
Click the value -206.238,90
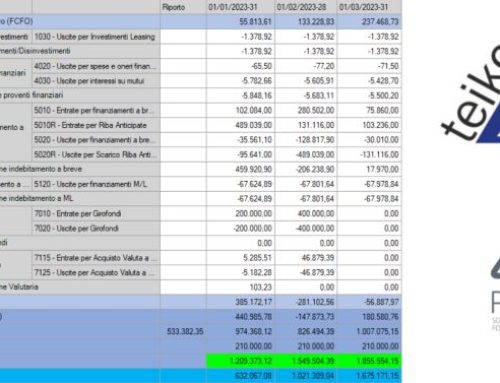coord(315,169)
